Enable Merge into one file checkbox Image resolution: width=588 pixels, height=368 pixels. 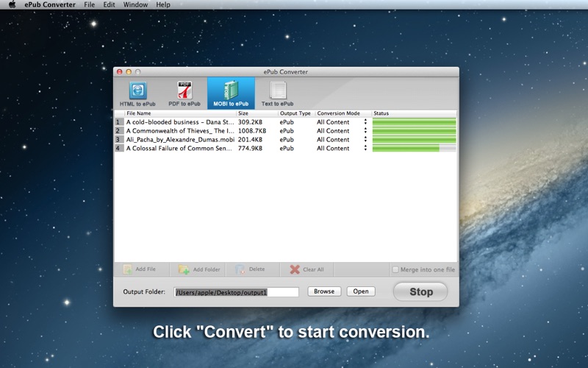click(x=395, y=269)
